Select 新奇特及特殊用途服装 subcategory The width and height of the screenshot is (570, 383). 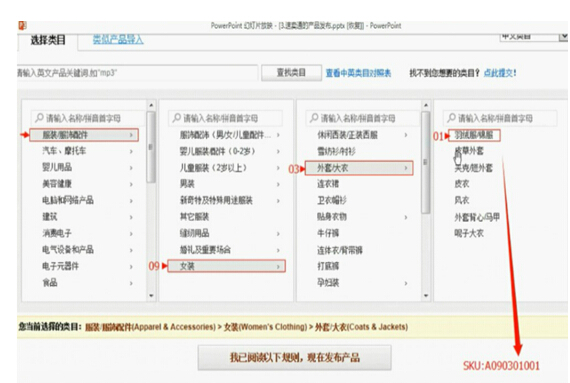click(x=216, y=200)
